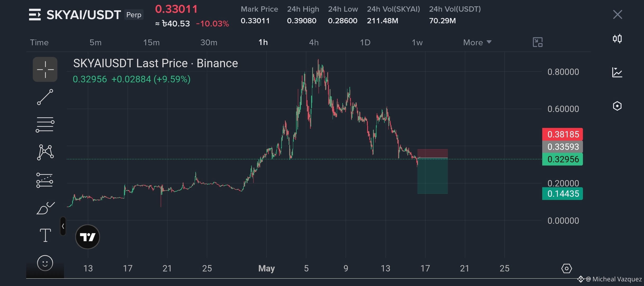Click the take-profit price label 0.14435
Image resolution: width=644 pixels, height=286 pixels.
pyautogui.click(x=563, y=194)
